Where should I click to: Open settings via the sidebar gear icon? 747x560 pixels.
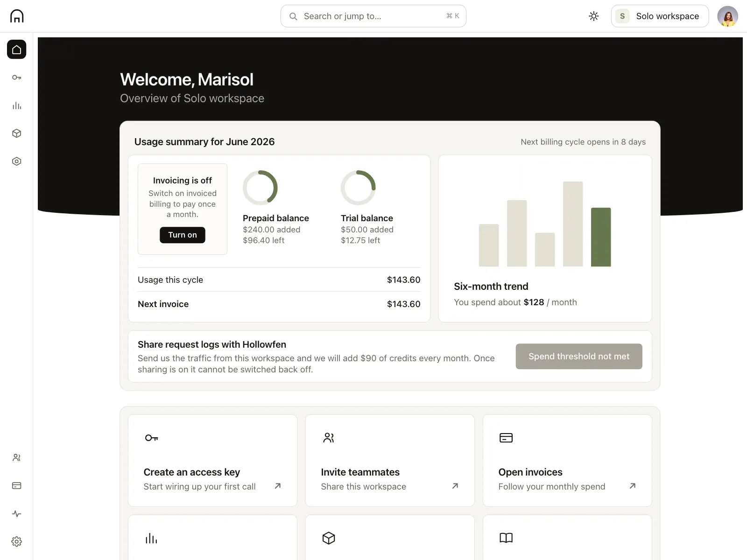(x=17, y=542)
